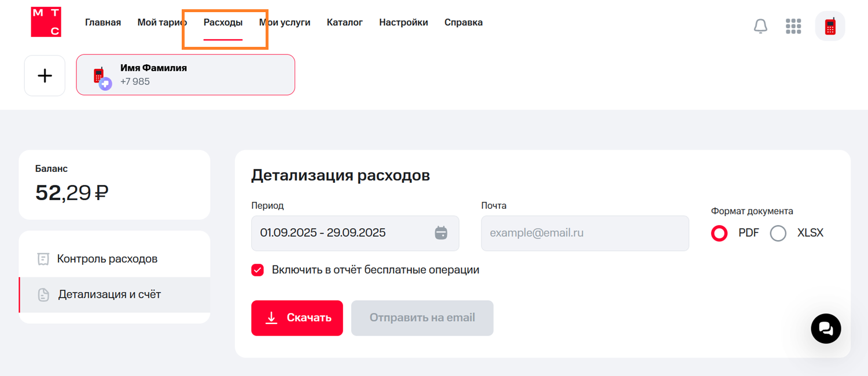The image size is (868, 376).
Task: Open Каталог in the navigation bar
Action: [x=344, y=22]
